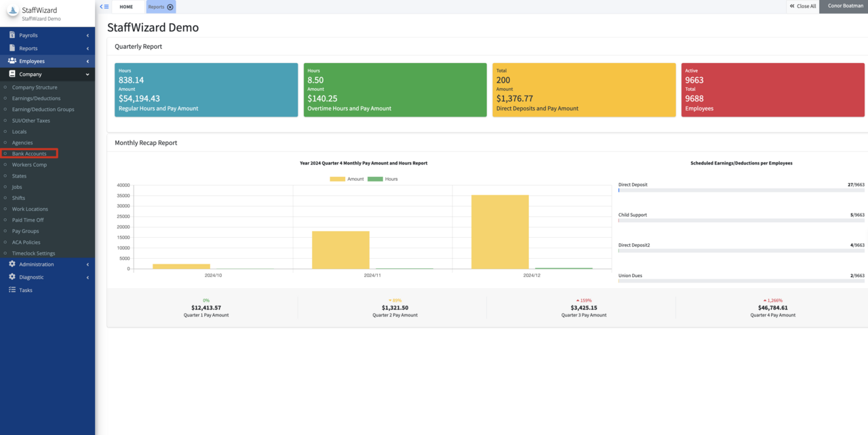Click the Reports document icon in sidebar
Viewport: 868px width, 435px height.
tap(12, 48)
